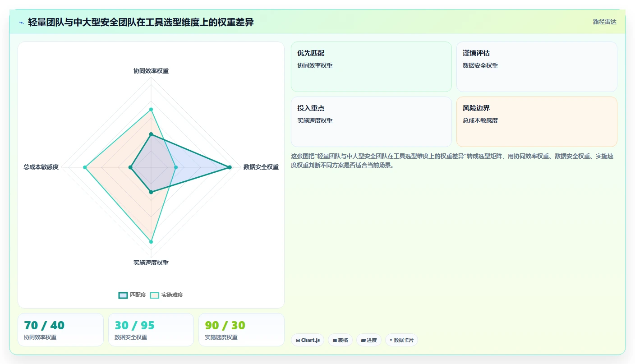The width and height of the screenshot is (635, 364).
Task: Click the 匹配度 legend label
Action: [x=138, y=295]
